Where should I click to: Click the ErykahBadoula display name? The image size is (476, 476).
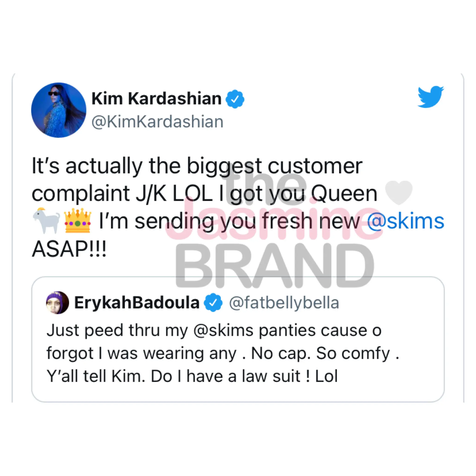137,303
